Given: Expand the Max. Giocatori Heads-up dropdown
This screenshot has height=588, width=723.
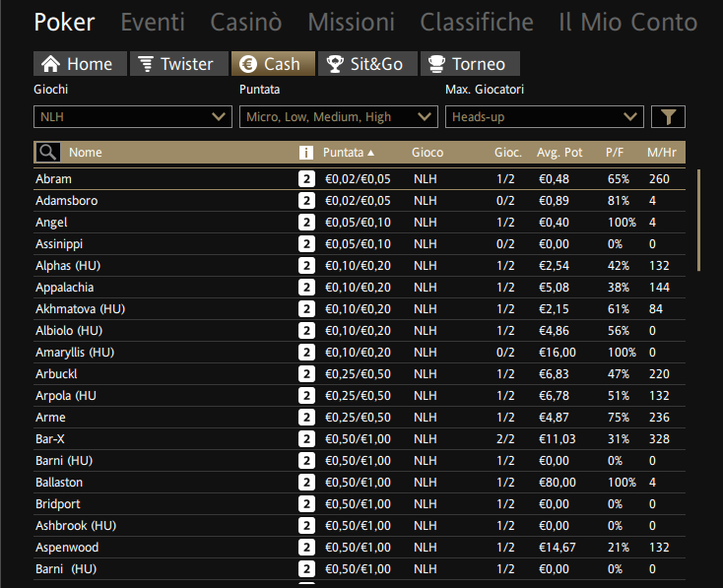Looking at the screenshot, I should pyautogui.click(x=544, y=116).
